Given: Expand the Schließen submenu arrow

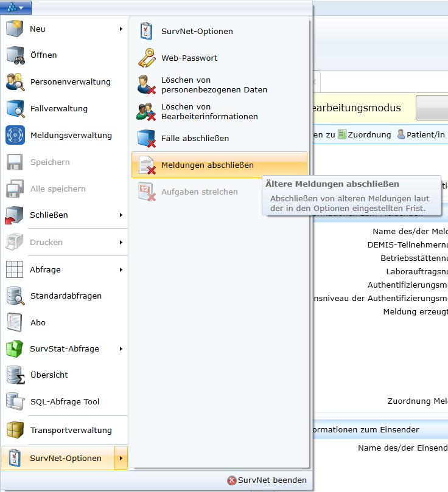Looking at the screenshot, I should [x=121, y=215].
